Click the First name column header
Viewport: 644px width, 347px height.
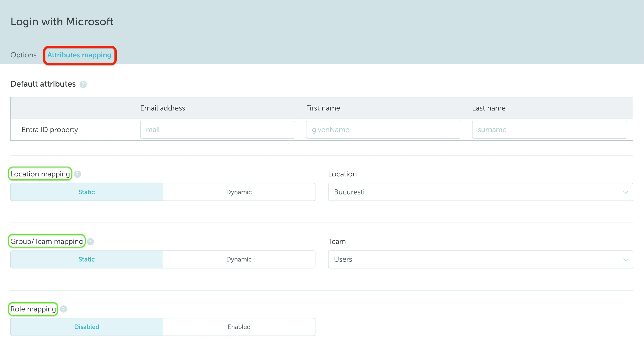tap(323, 108)
